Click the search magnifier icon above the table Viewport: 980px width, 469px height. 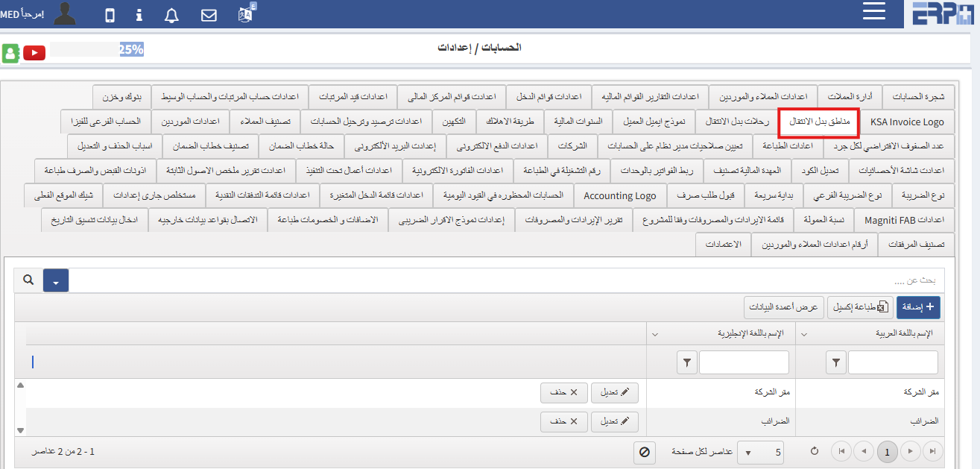point(28,281)
